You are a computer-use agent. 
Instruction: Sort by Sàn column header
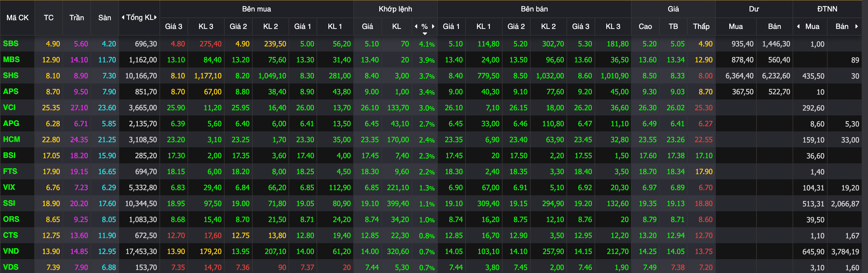click(105, 17)
